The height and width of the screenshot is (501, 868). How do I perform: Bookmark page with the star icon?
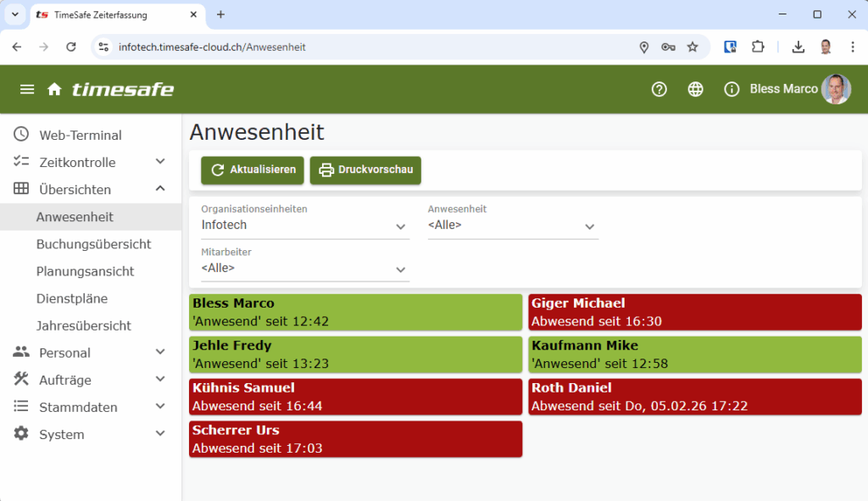pos(693,47)
